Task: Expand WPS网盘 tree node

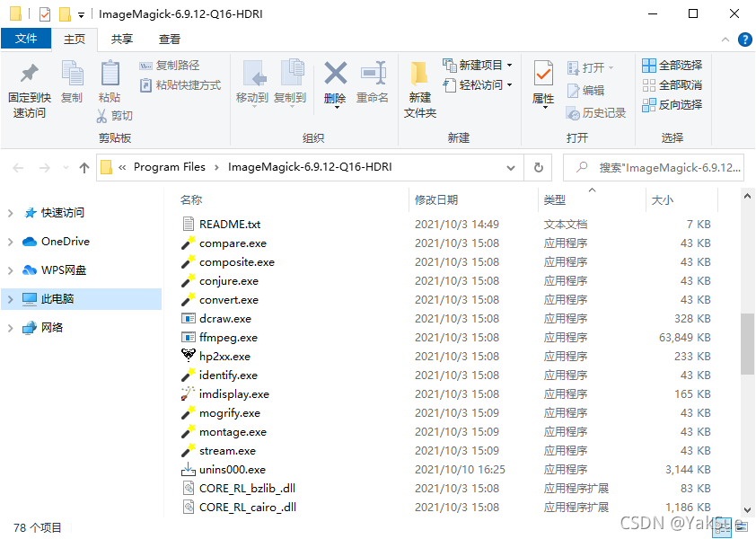Action: pos(10,270)
